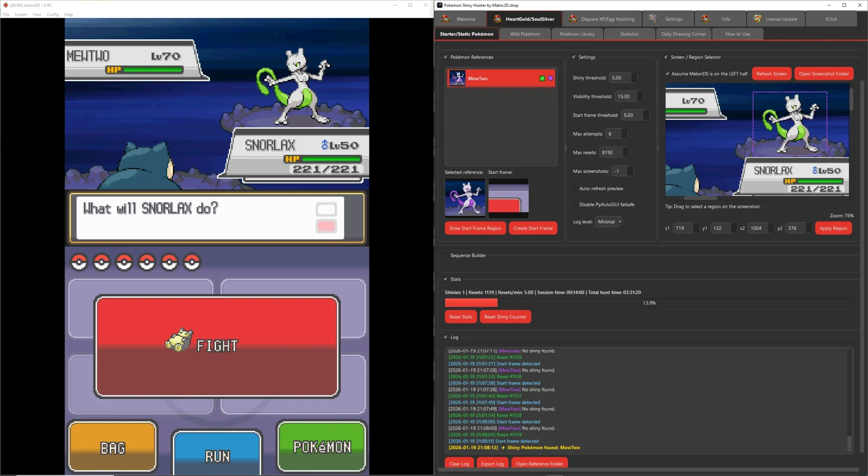Open the Config menu in melonDS
The width and height of the screenshot is (868, 476).
click(x=53, y=14)
